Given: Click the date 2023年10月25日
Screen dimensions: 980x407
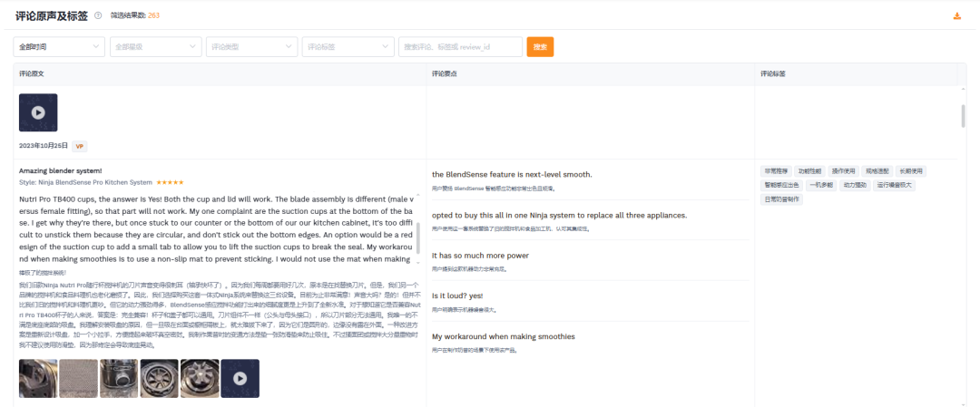Looking at the screenshot, I should click(44, 146).
